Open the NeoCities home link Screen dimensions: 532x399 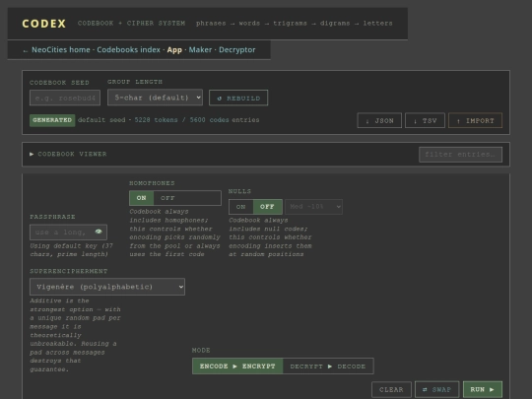click(61, 50)
